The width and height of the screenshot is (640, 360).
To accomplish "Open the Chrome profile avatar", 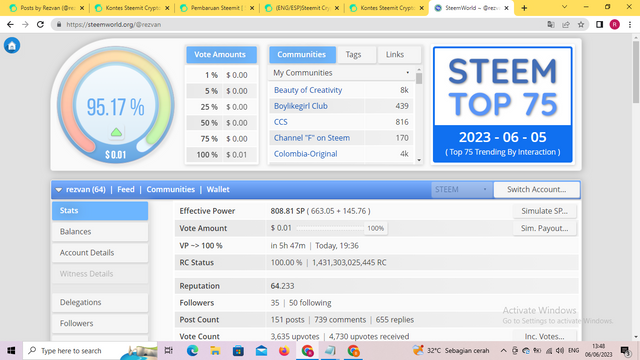I will (615, 24).
